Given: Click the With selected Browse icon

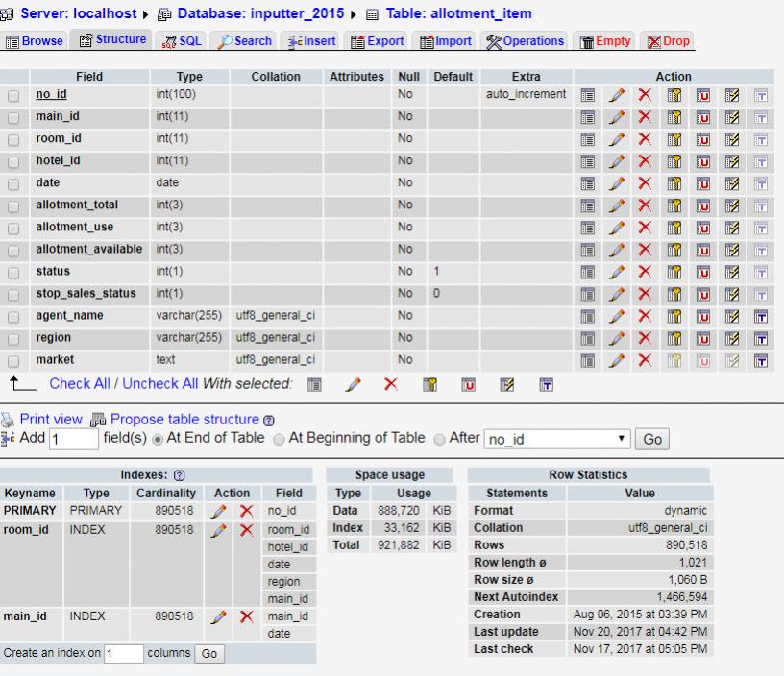Looking at the screenshot, I should coord(314,385).
